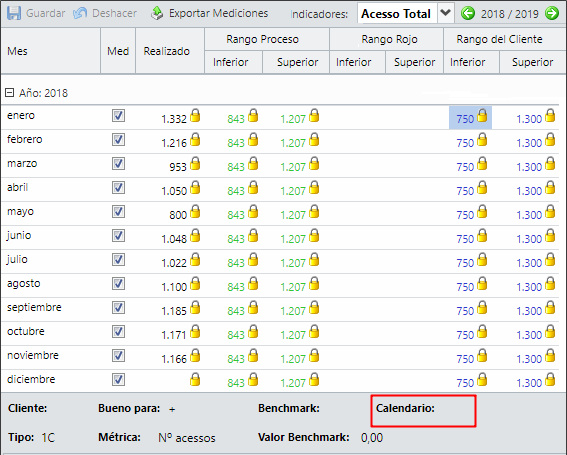Click the Guardar floppy disk icon
The image size is (567, 455).
[14, 13]
